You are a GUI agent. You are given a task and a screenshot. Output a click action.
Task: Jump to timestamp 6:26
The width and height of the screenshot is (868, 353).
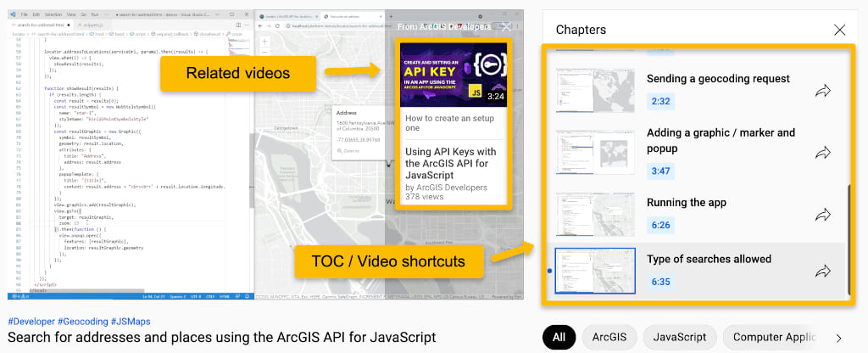pos(660,225)
